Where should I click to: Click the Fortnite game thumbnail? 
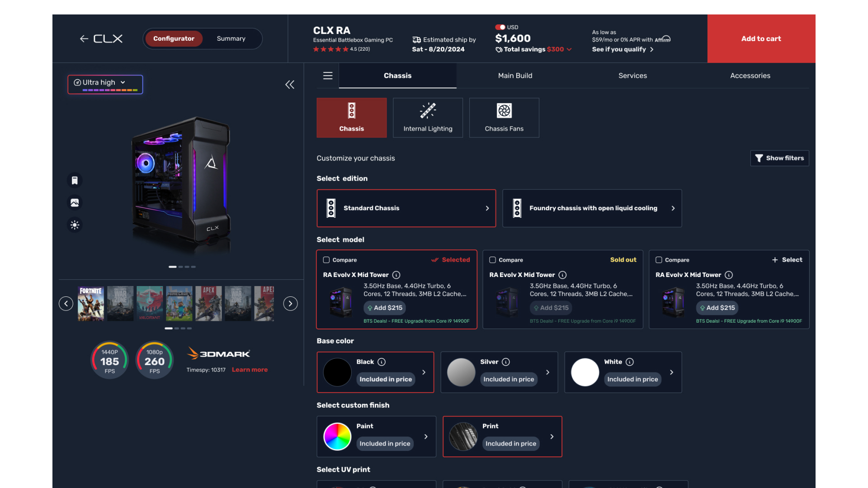(x=91, y=304)
